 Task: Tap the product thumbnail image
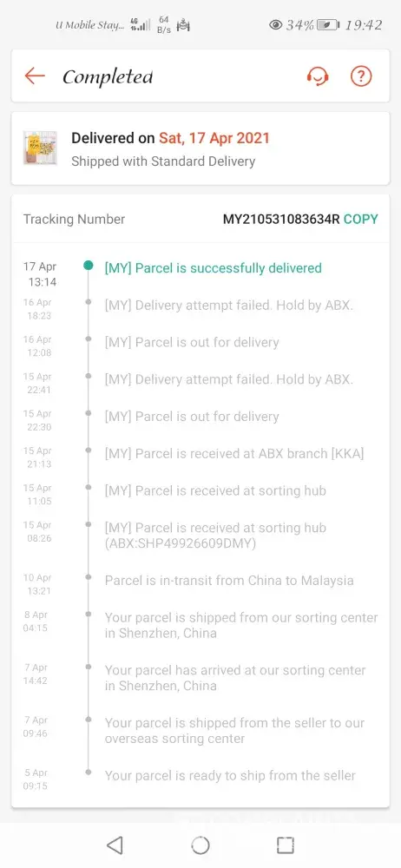[40, 148]
